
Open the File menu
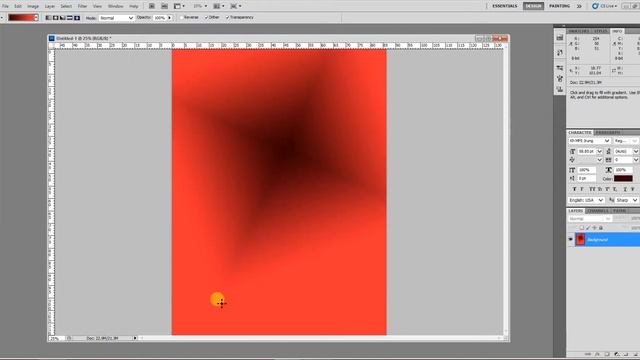pos(5,7)
